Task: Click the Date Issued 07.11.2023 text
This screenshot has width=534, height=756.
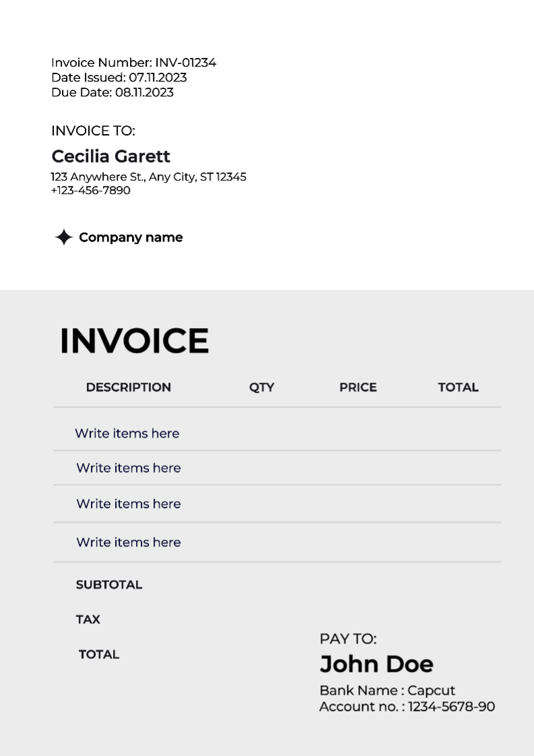Action: point(119,77)
